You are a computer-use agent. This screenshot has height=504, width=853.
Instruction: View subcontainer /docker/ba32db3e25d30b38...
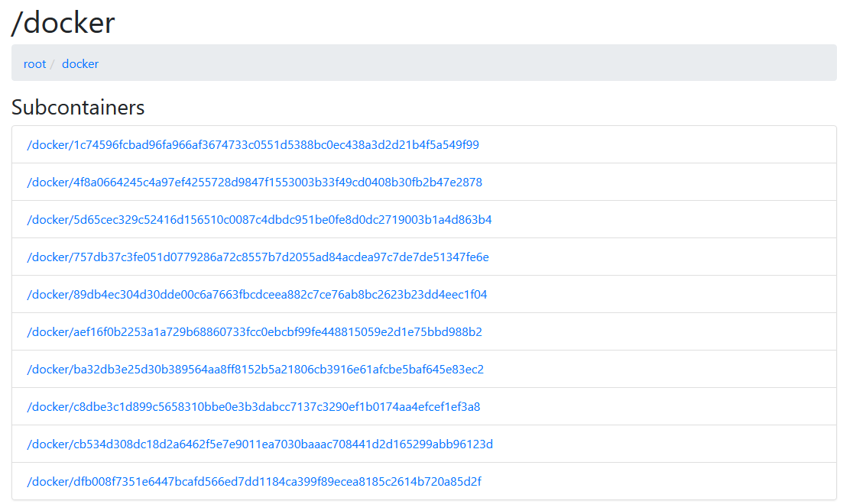click(255, 370)
